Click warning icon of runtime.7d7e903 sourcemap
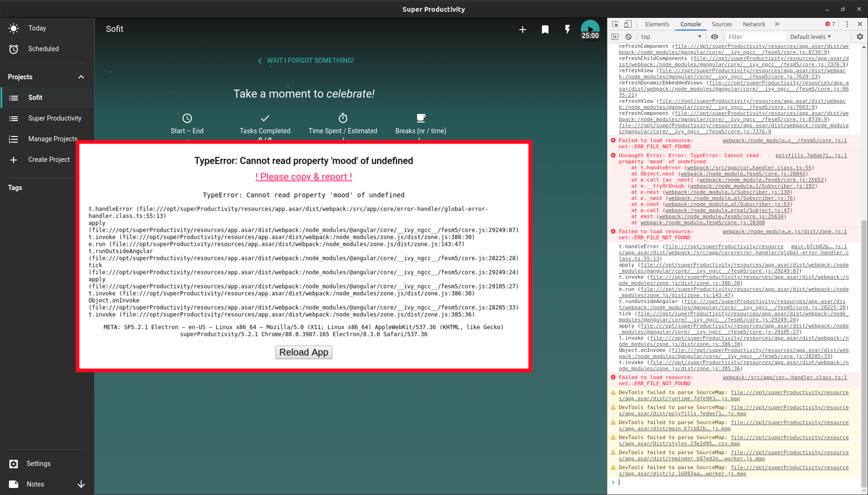 pyautogui.click(x=613, y=393)
